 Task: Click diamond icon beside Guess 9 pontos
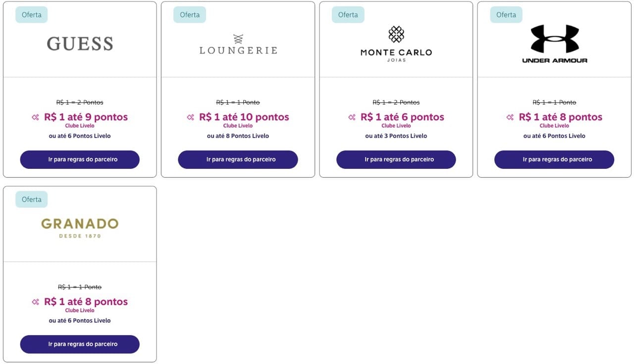[35, 117]
